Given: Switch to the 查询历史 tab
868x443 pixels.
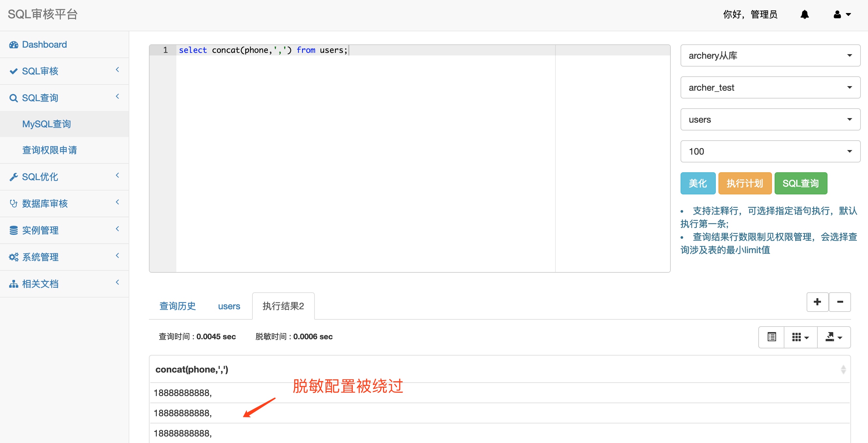Looking at the screenshot, I should pos(177,306).
